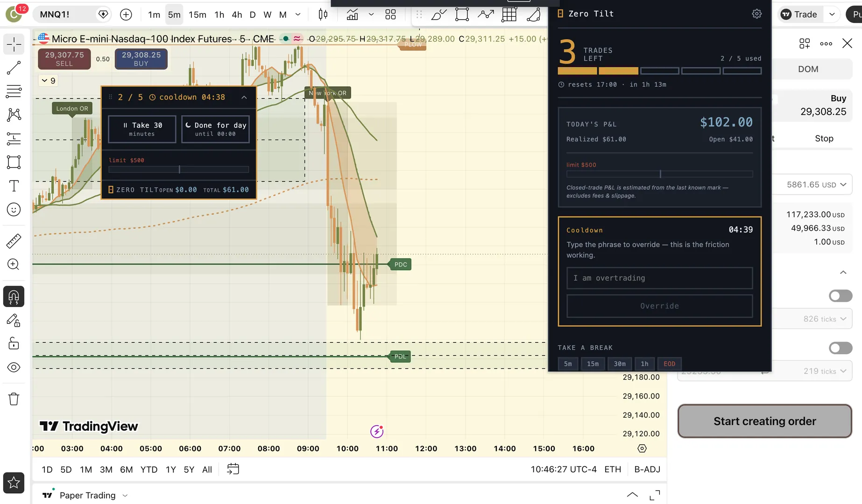Click the Override button
The height and width of the screenshot is (504, 862).
659,306
